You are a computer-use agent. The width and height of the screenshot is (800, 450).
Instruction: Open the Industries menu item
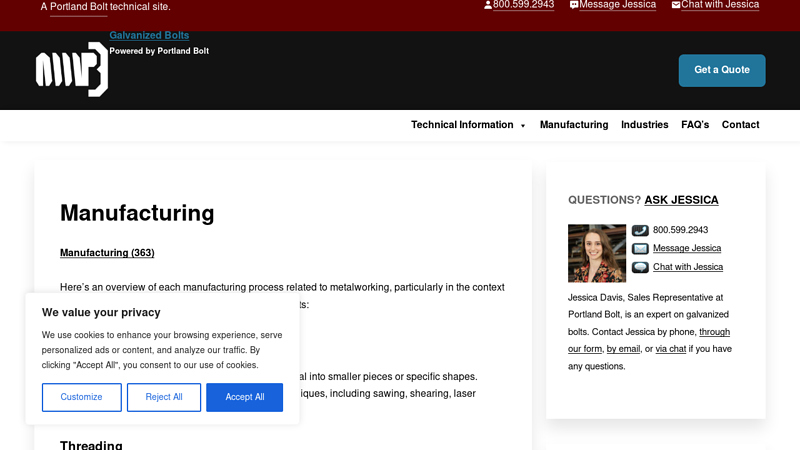click(644, 125)
